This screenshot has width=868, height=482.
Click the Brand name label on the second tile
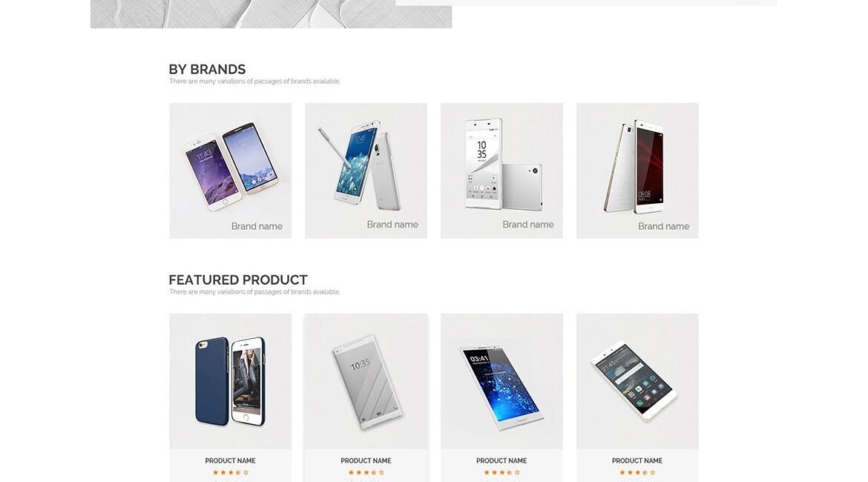pyautogui.click(x=392, y=225)
